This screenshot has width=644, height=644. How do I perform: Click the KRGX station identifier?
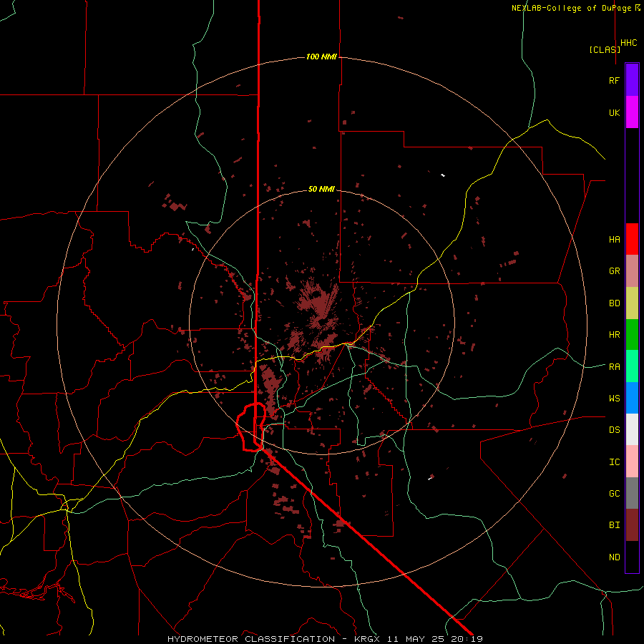(368, 639)
